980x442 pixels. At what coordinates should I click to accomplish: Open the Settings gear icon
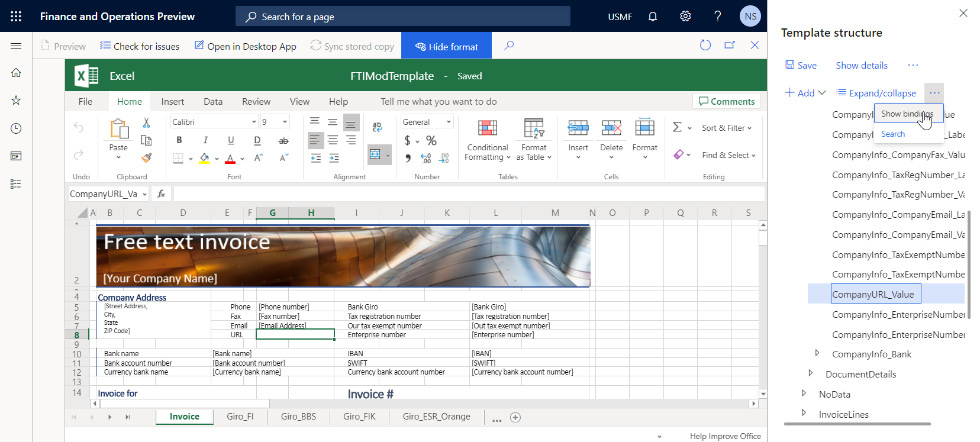[685, 17]
